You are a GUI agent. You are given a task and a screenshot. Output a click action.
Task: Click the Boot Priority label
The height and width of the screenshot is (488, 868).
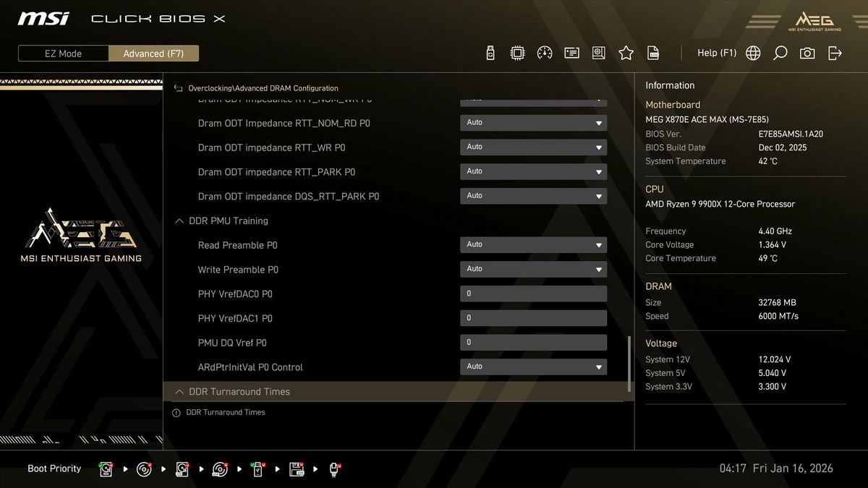point(54,468)
